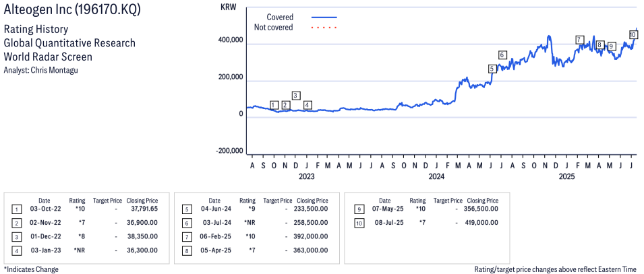
Task: Click the 363,000.00 closing price
Action: [311, 250]
